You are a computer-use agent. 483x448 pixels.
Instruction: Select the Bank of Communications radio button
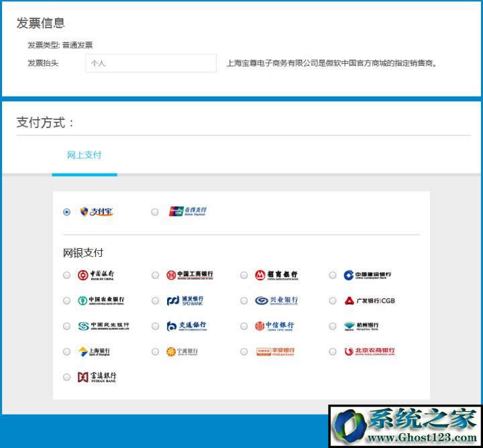pyautogui.click(x=155, y=327)
